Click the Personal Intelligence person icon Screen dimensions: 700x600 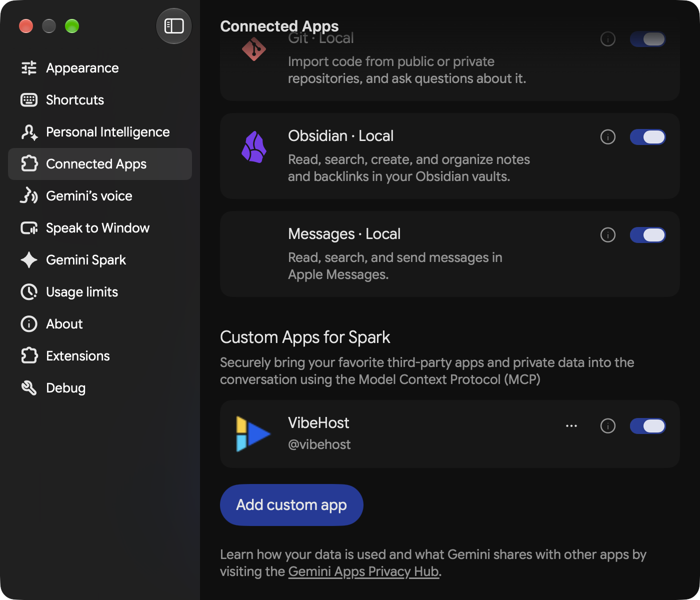click(29, 132)
